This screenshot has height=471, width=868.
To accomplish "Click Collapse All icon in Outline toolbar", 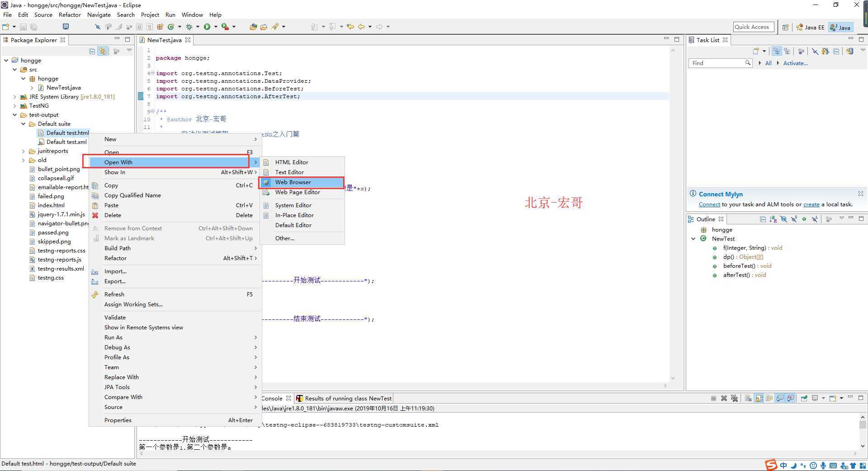I will click(x=763, y=219).
